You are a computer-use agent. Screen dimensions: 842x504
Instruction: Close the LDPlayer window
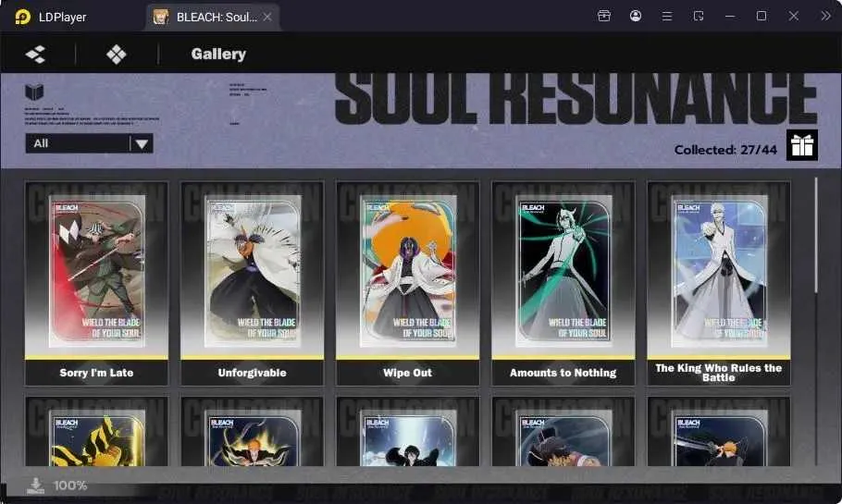(794, 16)
